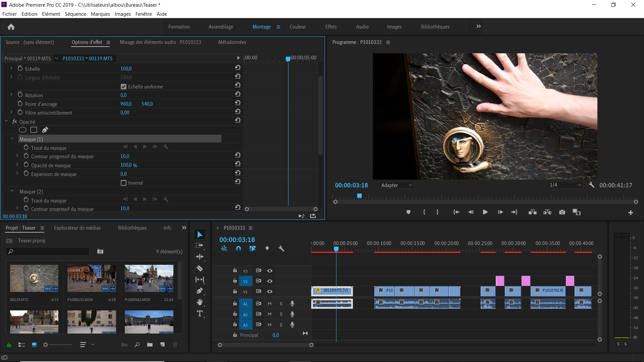Expand Rotation property
Screen dimensions: 644x362
(x=11, y=95)
